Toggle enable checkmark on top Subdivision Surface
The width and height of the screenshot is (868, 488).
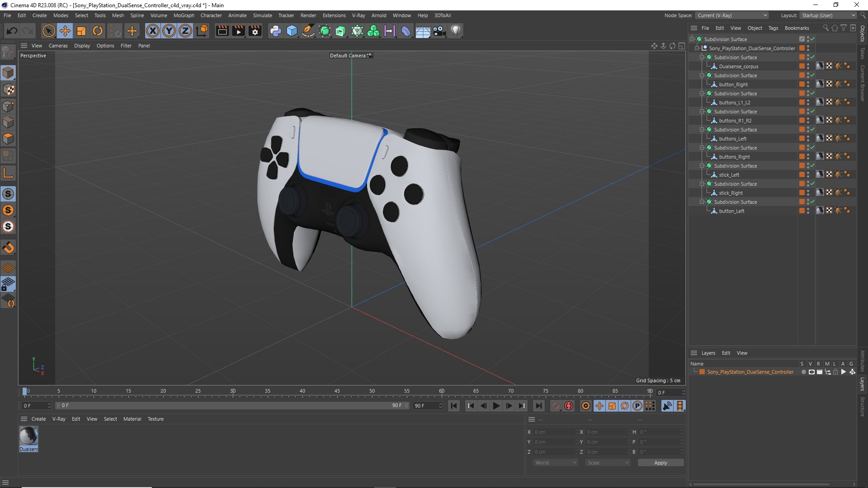pyautogui.click(x=812, y=39)
